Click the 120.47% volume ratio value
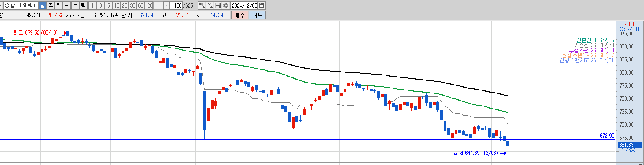 (54, 15)
